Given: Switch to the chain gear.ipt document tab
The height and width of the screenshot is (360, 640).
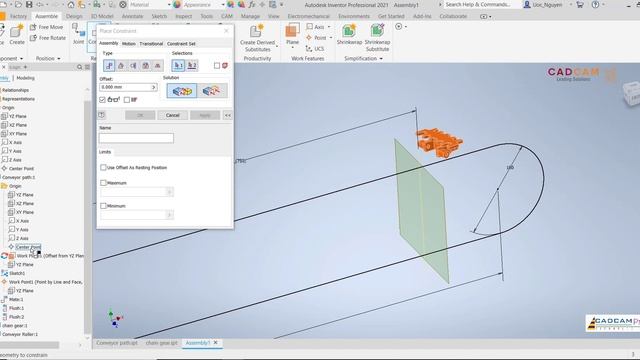Looking at the screenshot, I should 161,343.
